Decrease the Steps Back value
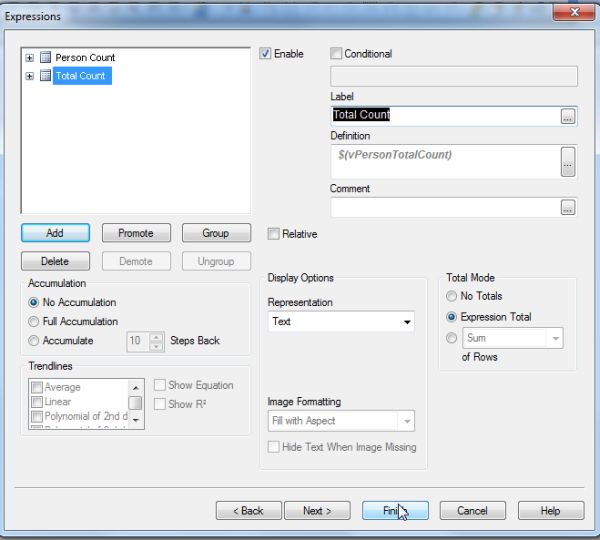The height and width of the screenshot is (540, 600). [156, 346]
